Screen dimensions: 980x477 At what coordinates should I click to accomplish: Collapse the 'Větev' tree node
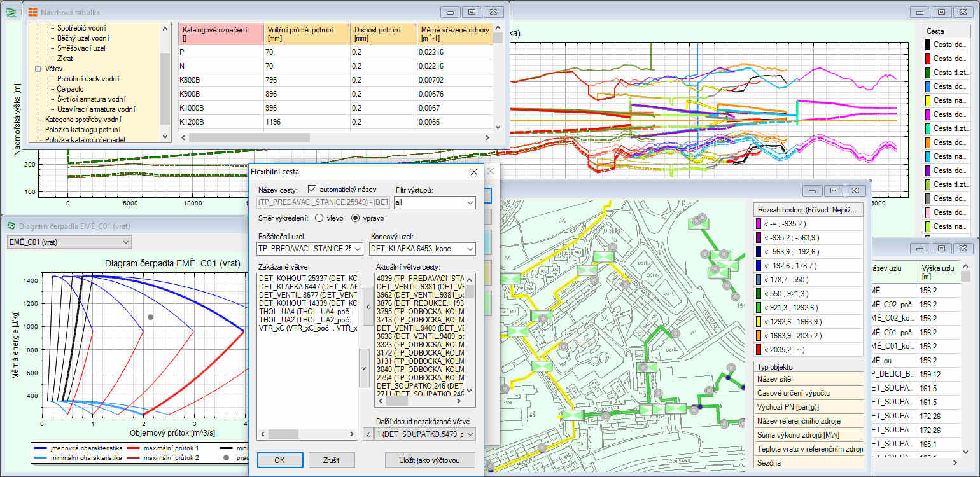click(x=38, y=69)
